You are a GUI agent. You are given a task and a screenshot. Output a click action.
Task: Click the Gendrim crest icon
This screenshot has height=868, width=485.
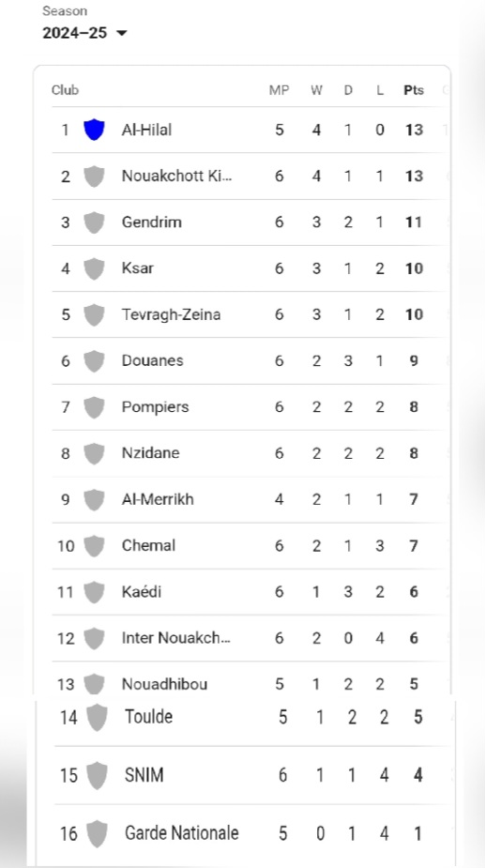tap(94, 222)
